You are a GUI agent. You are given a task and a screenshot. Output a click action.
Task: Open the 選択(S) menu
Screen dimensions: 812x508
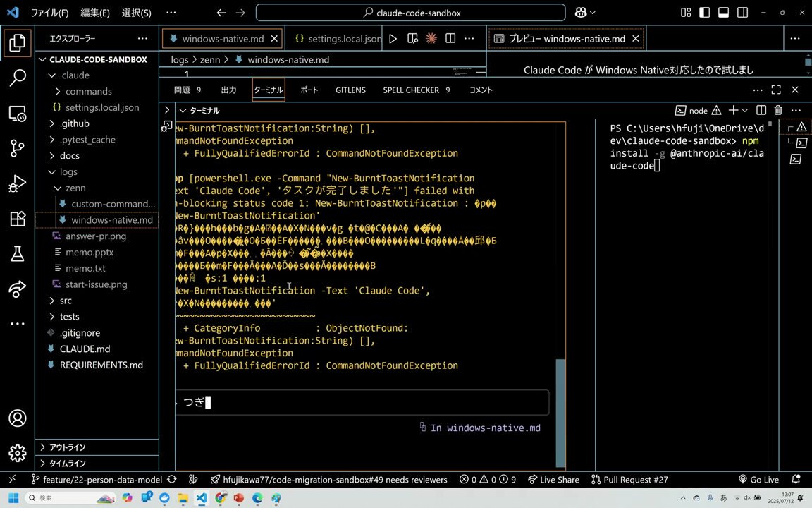point(136,13)
